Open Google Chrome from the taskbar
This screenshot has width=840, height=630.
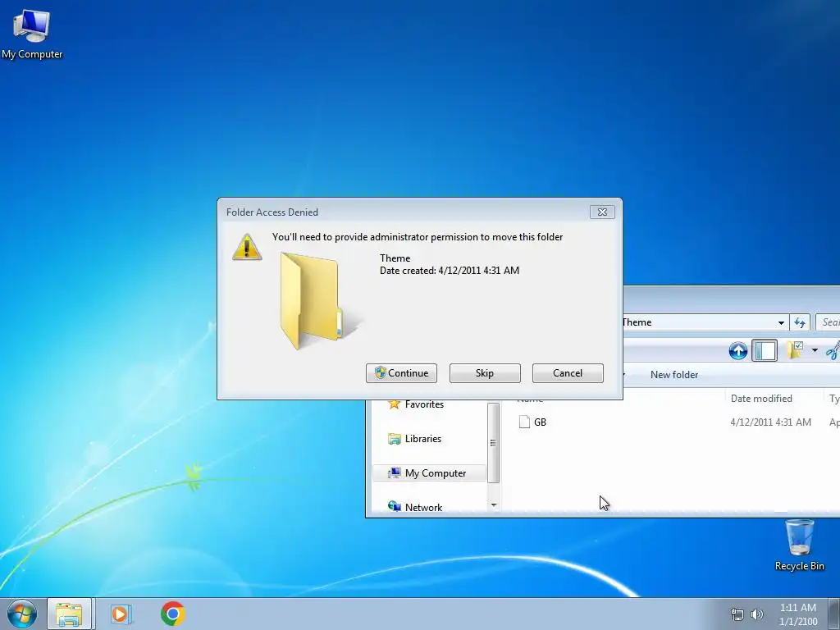(x=172, y=614)
